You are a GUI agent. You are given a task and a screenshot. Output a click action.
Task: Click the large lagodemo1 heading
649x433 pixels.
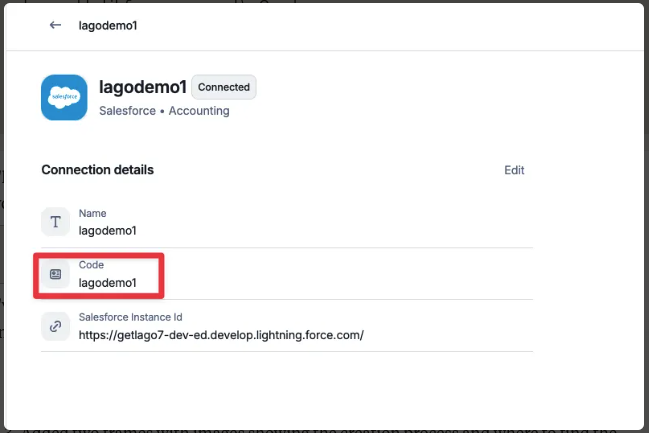(x=143, y=87)
